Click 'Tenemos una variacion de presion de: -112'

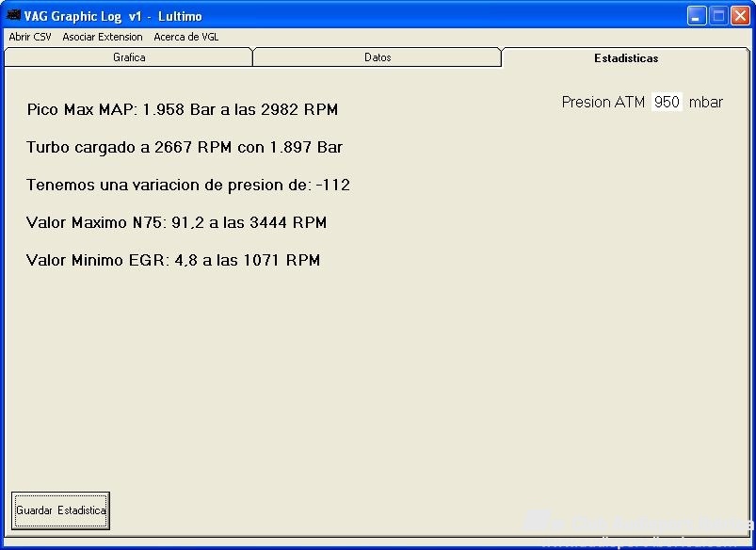click(188, 185)
